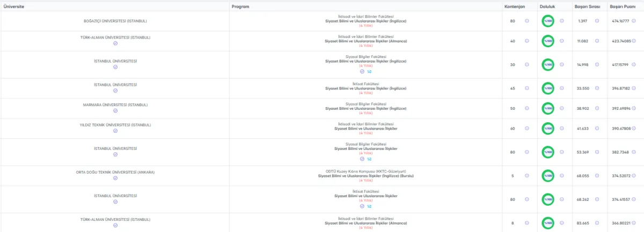The image size is (644, 232).
Task: Open Yıldız Teknik Üniversitesi (İstanbul) link
Action: click(115, 125)
